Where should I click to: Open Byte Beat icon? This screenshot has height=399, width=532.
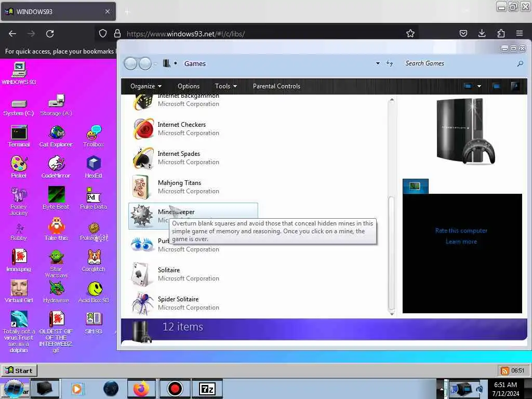(56, 198)
